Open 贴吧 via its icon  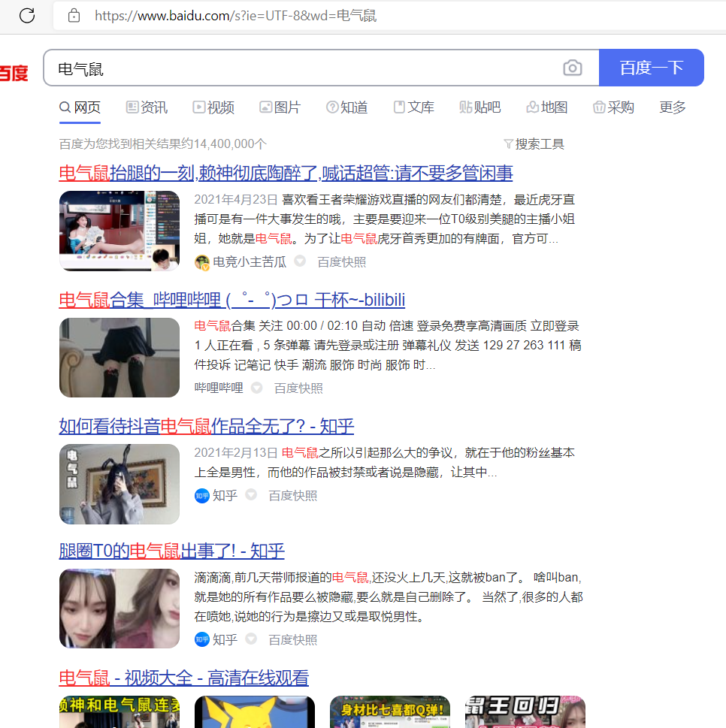point(464,107)
